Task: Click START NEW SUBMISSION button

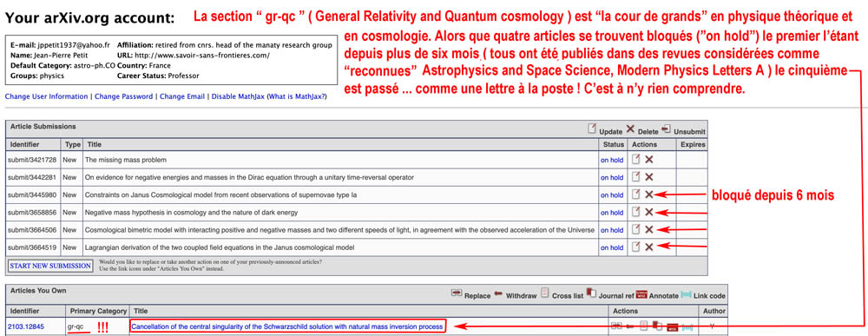Action: coord(50,266)
